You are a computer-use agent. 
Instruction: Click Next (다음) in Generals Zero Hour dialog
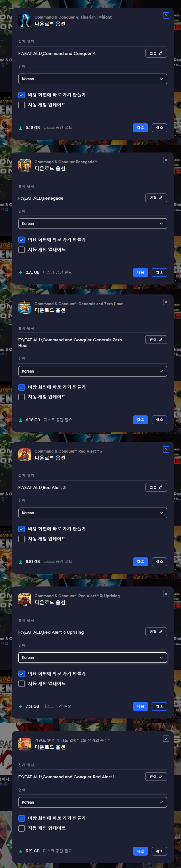(x=141, y=420)
